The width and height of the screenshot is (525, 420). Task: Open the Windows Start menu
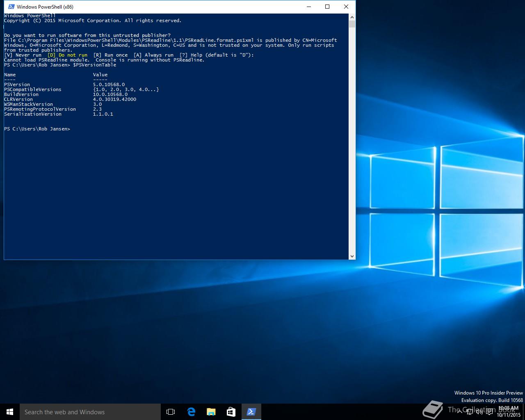coord(10,412)
